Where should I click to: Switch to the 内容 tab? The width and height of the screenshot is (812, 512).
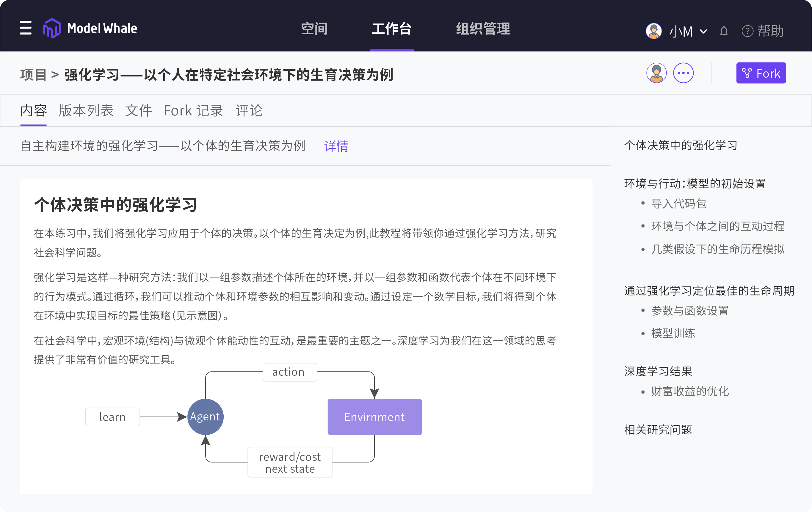(33, 111)
